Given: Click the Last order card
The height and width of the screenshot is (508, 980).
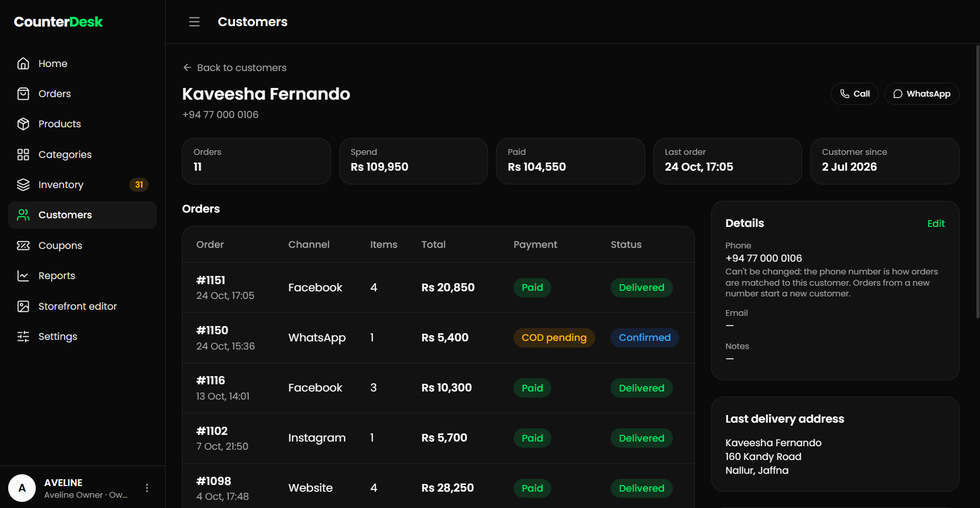Looking at the screenshot, I should click(x=728, y=161).
